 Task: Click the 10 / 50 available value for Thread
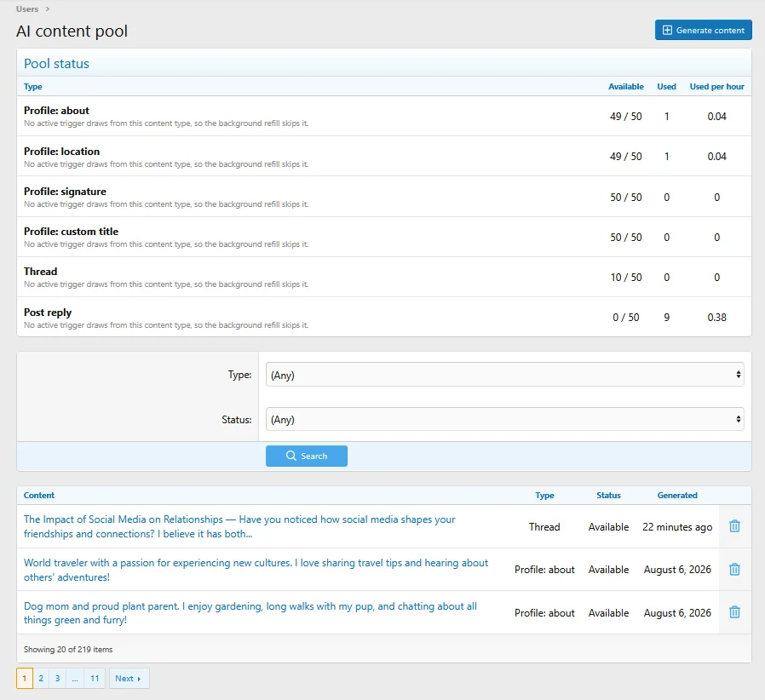(626, 277)
